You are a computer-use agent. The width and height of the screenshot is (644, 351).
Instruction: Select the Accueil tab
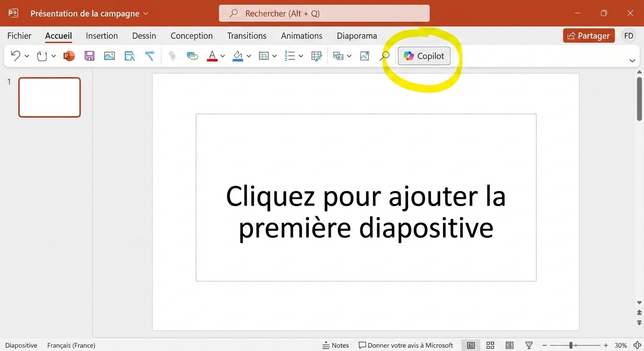(x=59, y=36)
